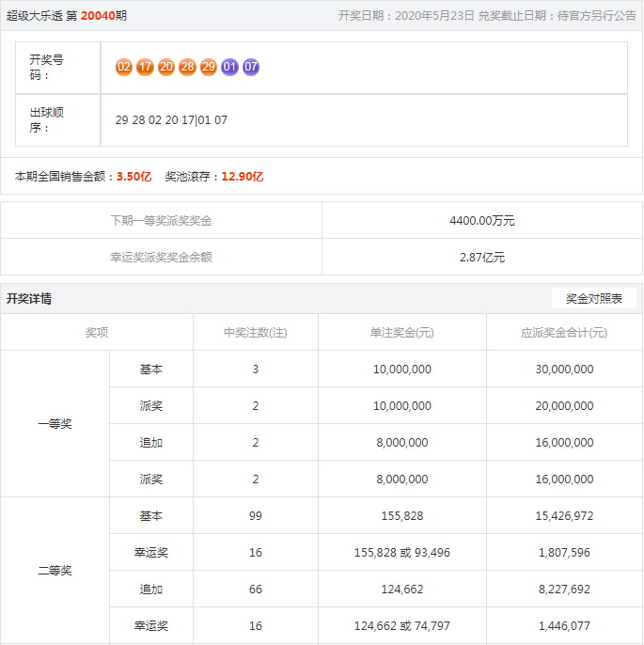Click the 二等奖 row group label

[x=55, y=571]
